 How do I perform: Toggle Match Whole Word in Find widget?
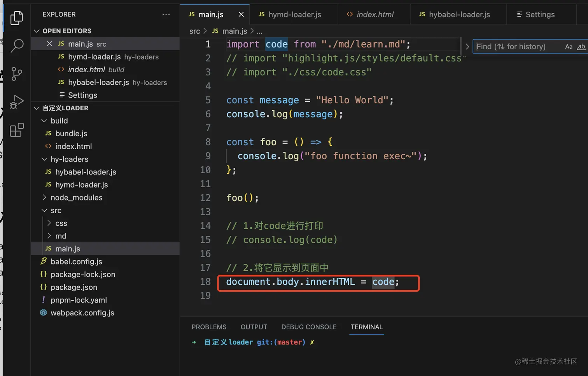click(x=581, y=47)
